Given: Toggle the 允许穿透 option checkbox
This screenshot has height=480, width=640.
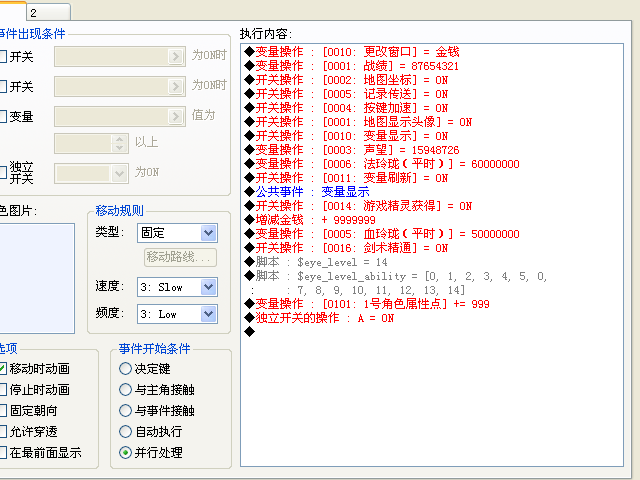Looking at the screenshot, I should pyautogui.click(x=3, y=431).
